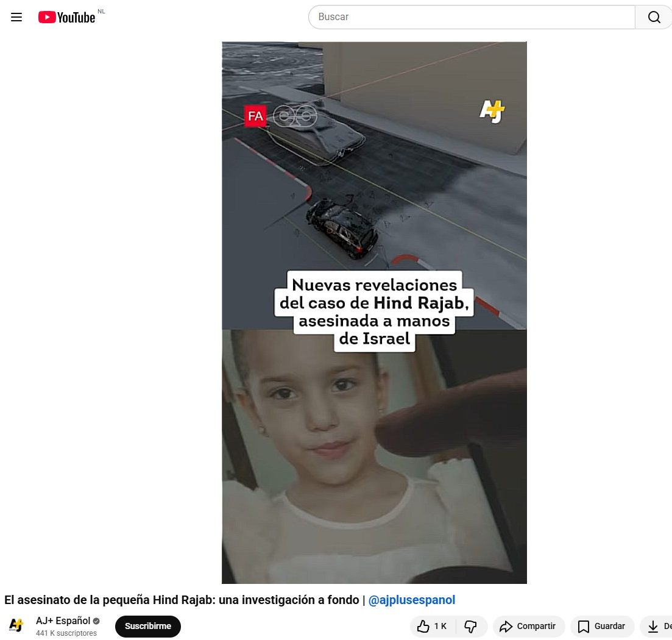Screen dimensions: 672x640
Task: Open the AJ+ channel avatar
Action: pyautogui.click(x=16, y=625)
